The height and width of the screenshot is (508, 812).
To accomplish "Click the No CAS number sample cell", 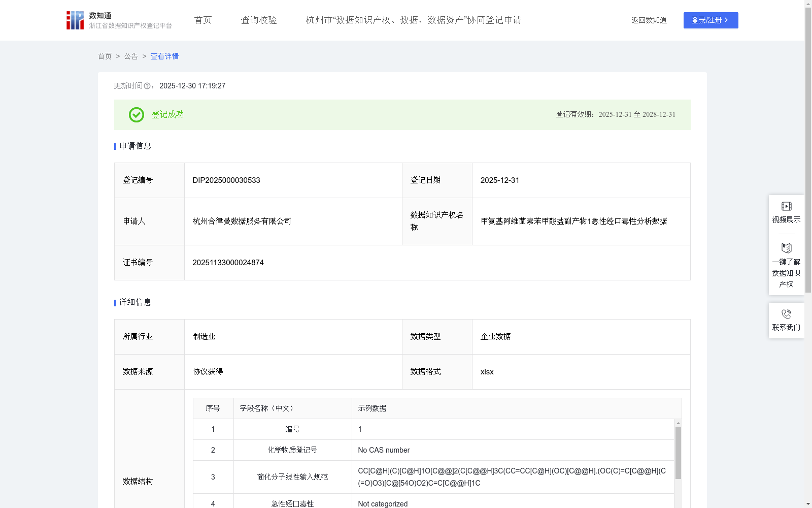I will tap(513, 450).
